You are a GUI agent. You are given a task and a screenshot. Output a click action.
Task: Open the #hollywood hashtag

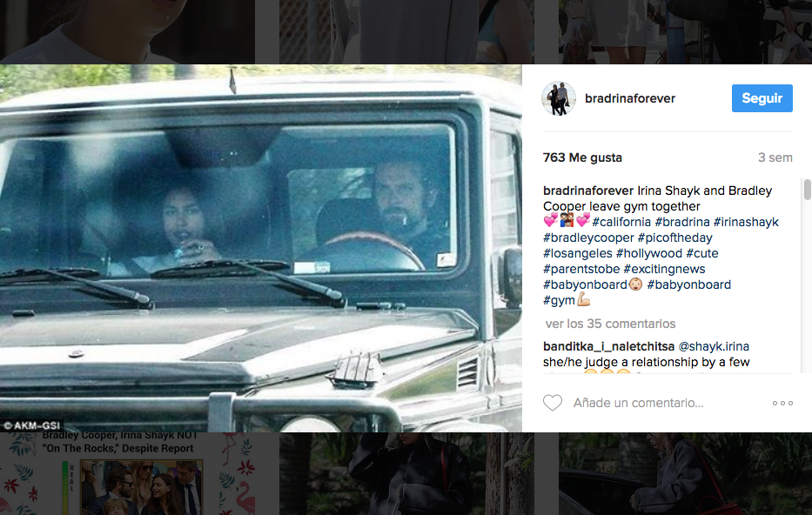(x=649, y=253)
